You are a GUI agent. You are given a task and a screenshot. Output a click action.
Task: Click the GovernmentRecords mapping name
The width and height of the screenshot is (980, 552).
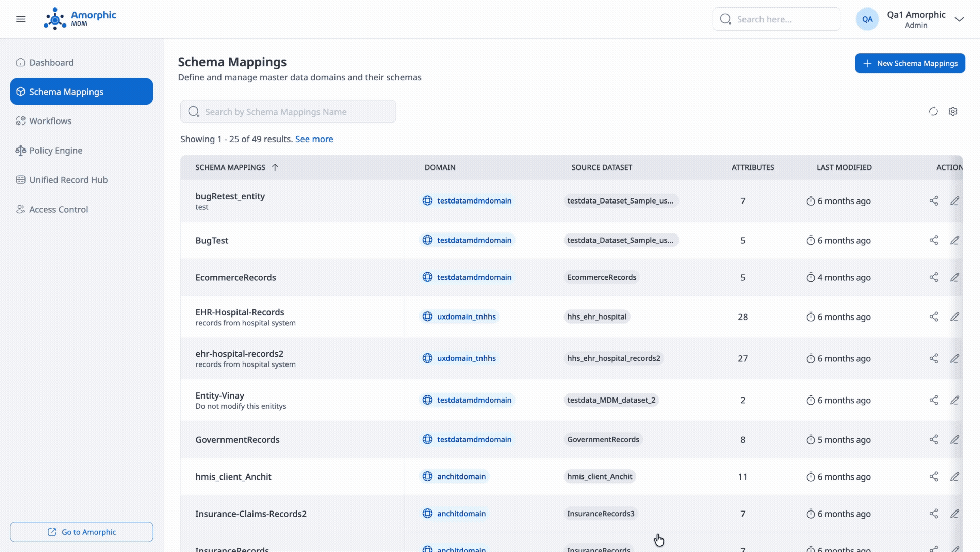coord(238,439)
